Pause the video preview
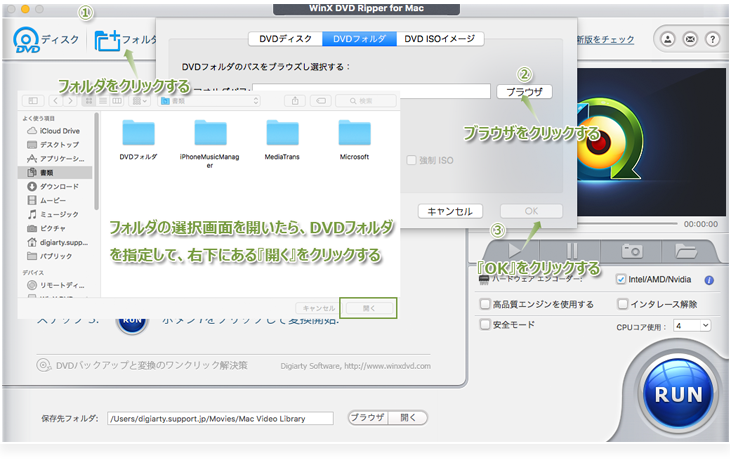The height and width of the screenshot is (460, 730). click(x=572, y=251)
